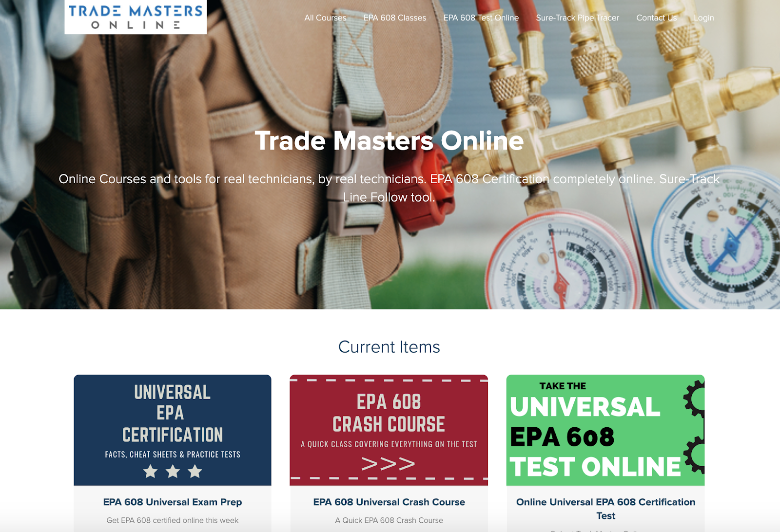Open the Contact Us page
The height and width of the screenshot is (532, 780).
click(657, 18)
